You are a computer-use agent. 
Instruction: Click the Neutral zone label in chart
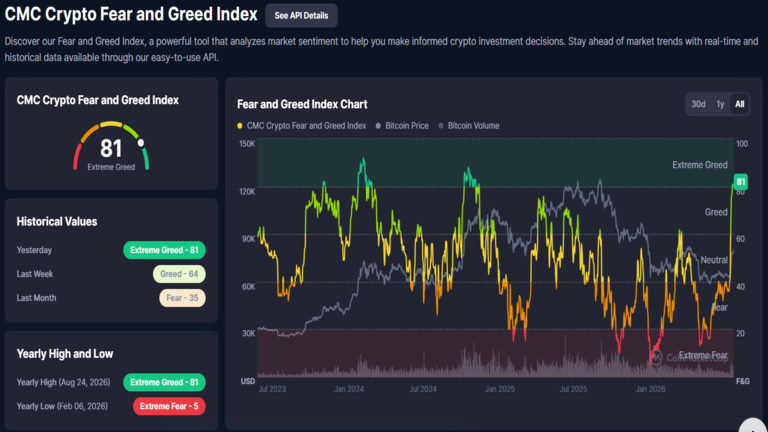[x=714, y=260]
